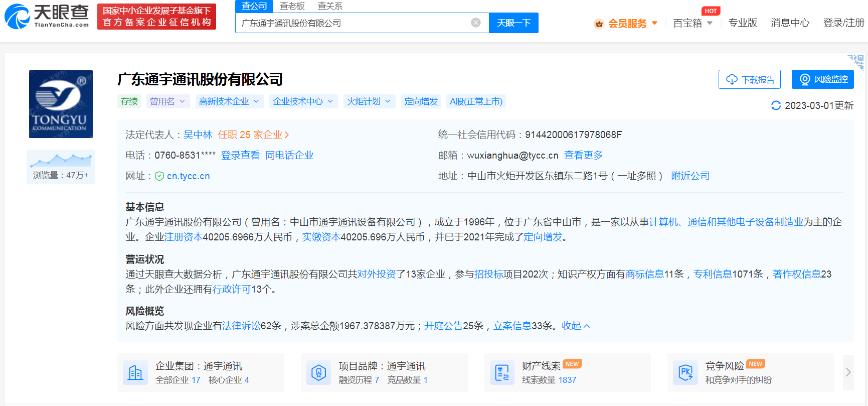This screenshot has width=868, height=406.
Task: Click the enterprise group building icon
Action: [135, 373]
